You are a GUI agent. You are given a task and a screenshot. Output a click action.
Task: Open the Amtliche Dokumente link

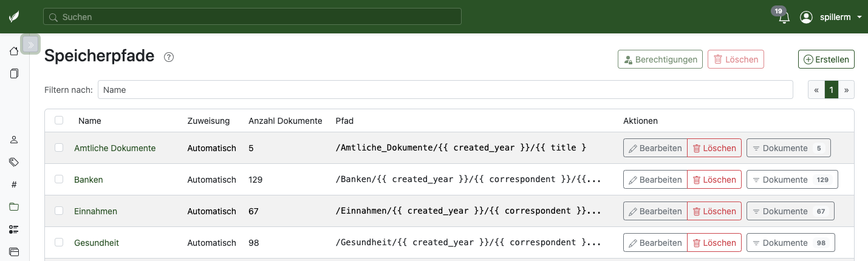tap(115, 148)
